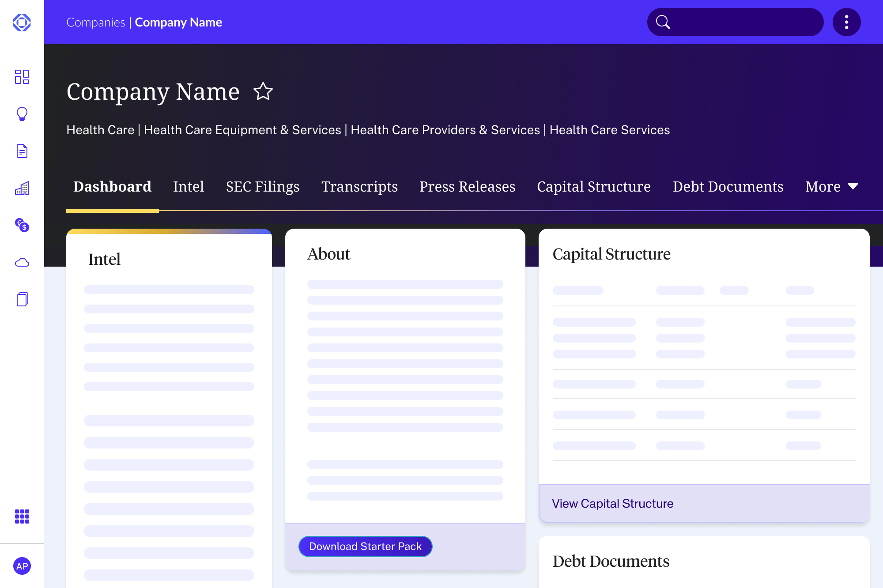
Task: Switch to the SEC Filings tab
Action: (x=263, y=186)
